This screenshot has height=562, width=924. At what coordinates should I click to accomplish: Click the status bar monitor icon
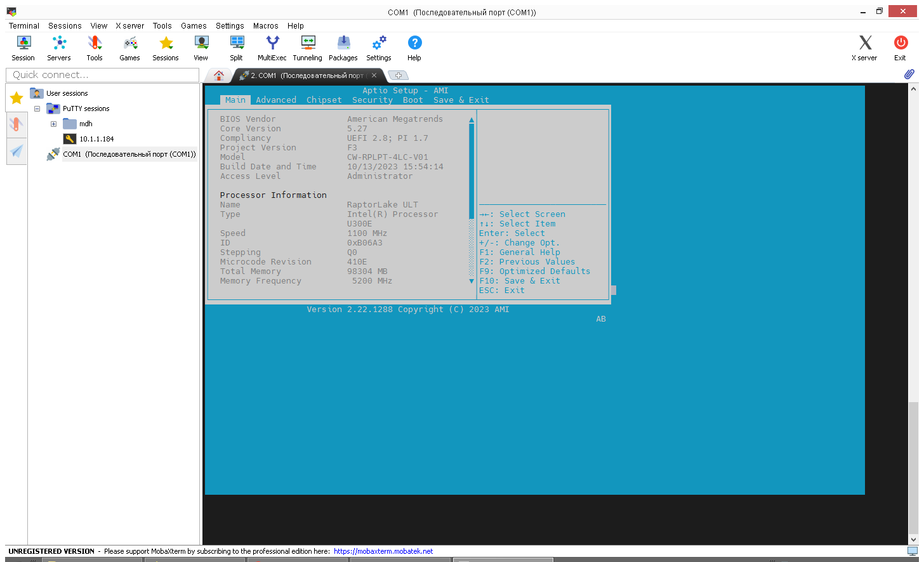tap(913, 551)
